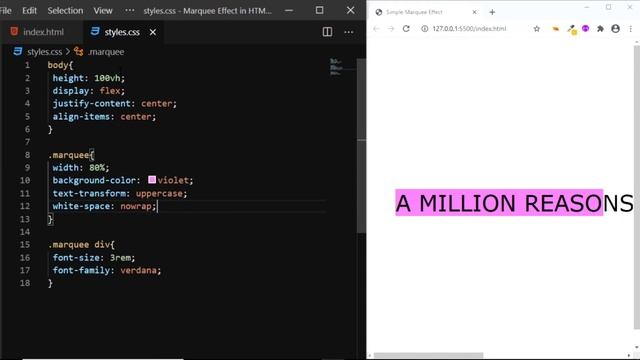Viewport: 640px width, 360px height.
Task: Click the 'white-space: nowrap;' code line
Action: point(104,206)
